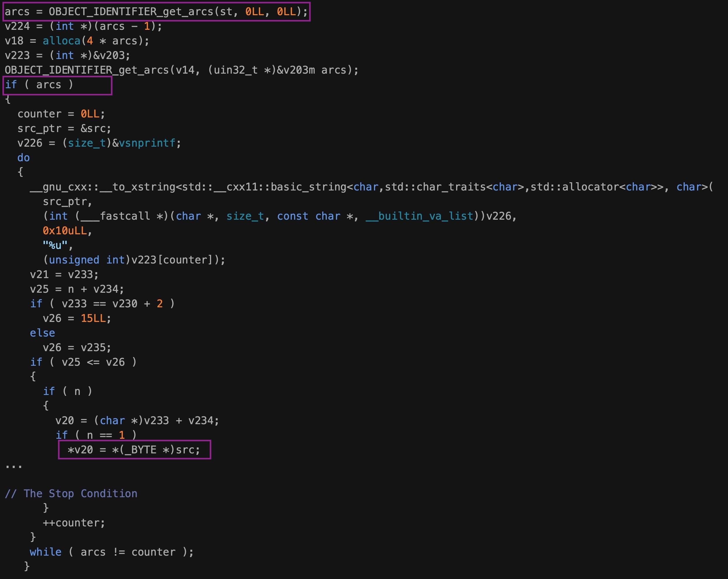Viewport: 728px width, 579px height.
Task: Click the 'v223 = (int *)&v203;' line
Action: (68, 55)
